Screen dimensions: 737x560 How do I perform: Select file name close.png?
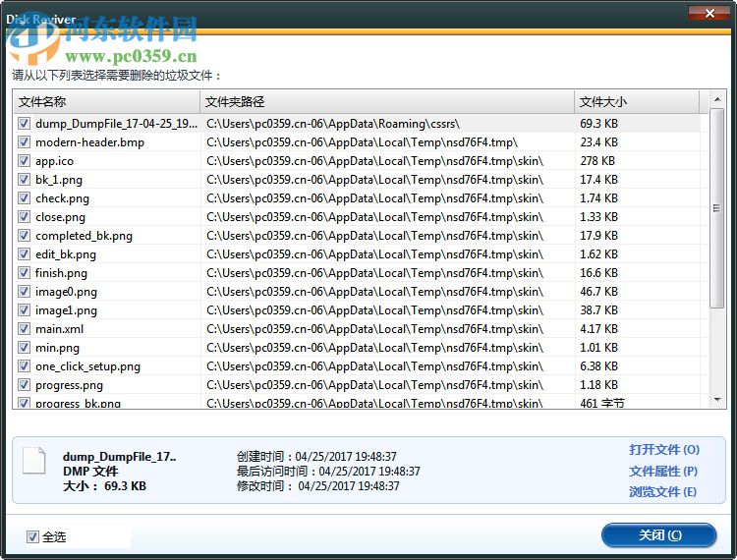(x=60, y=216)
